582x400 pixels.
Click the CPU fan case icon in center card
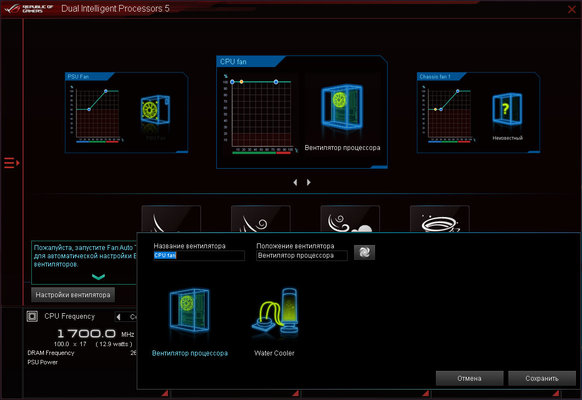point(341,106)
